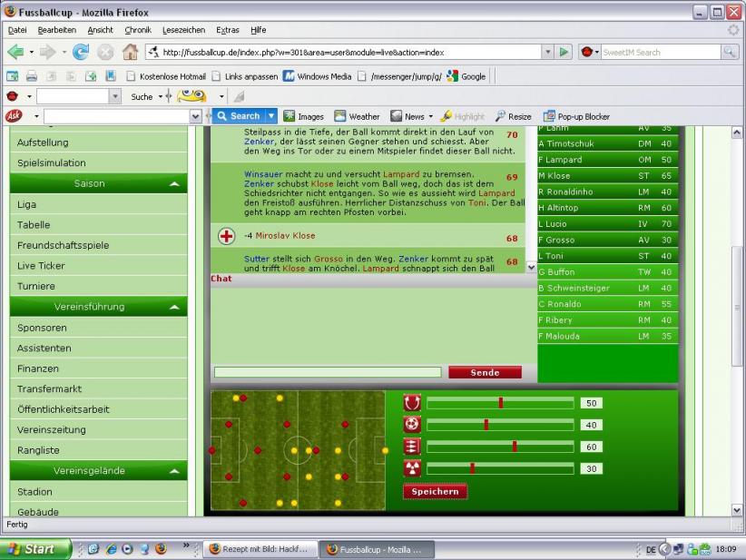Screen dimensions: 746x560
Task: Click the slider handle set to 50
Action: [500, 402]
